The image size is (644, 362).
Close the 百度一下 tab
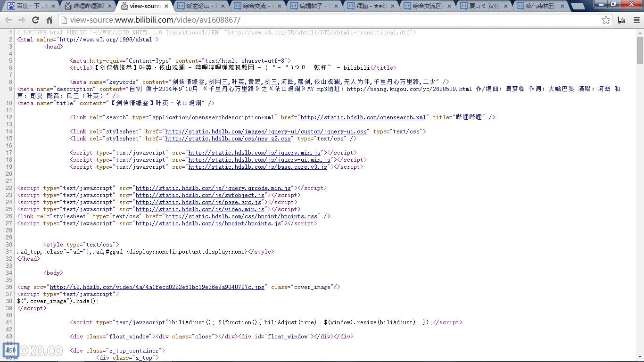(53, 7)
